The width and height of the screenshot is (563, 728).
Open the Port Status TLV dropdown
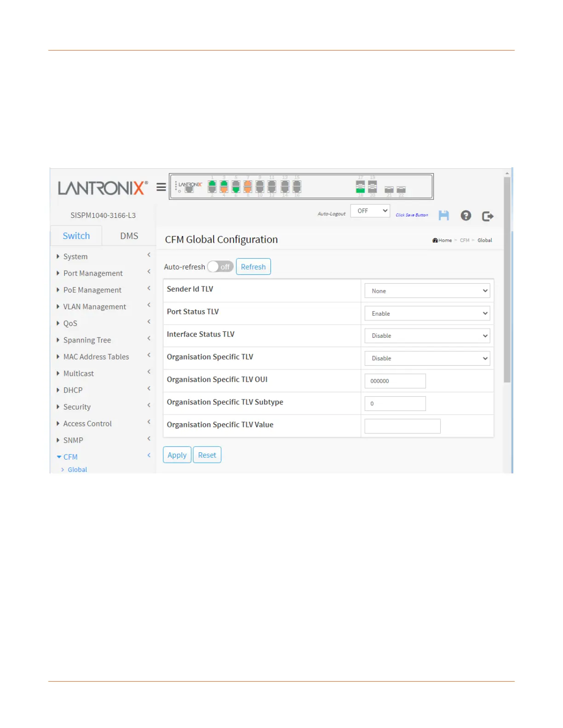(427, 313)
